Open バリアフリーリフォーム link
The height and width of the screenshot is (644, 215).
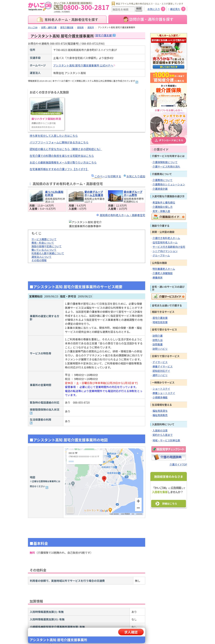[59, 142]
